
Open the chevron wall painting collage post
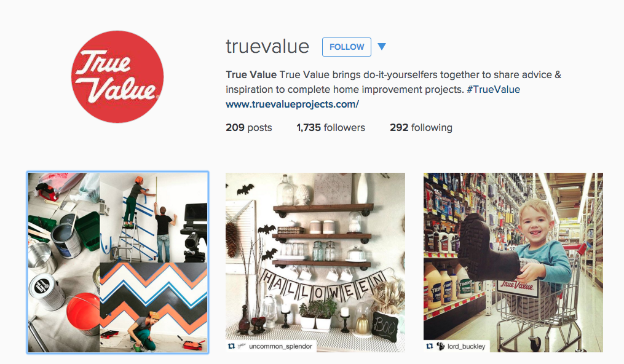coord(118,263)
